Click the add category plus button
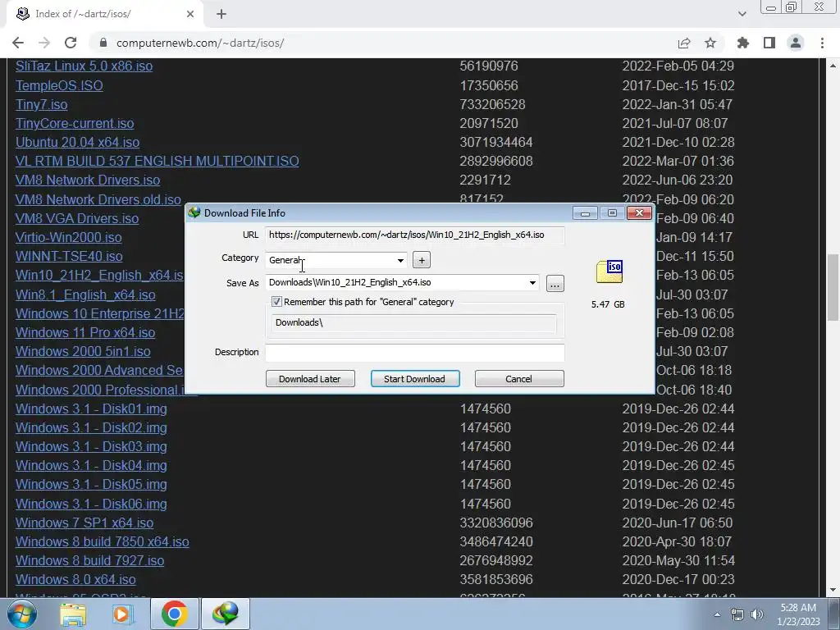Image resolution: width=840 pixels, height=630 pixels. click(x=422, y=260)
